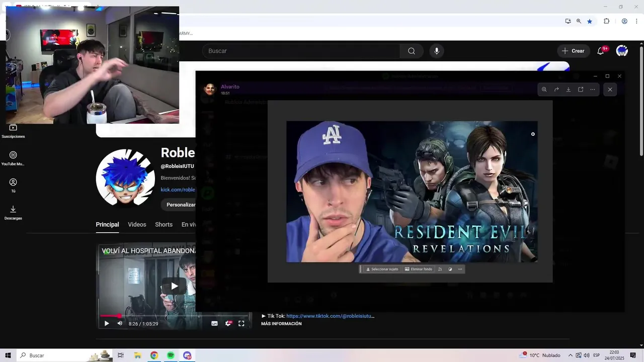644x362 pixels.
Task: Zoom in on the image viewer photo
Action: click(544, 89)
